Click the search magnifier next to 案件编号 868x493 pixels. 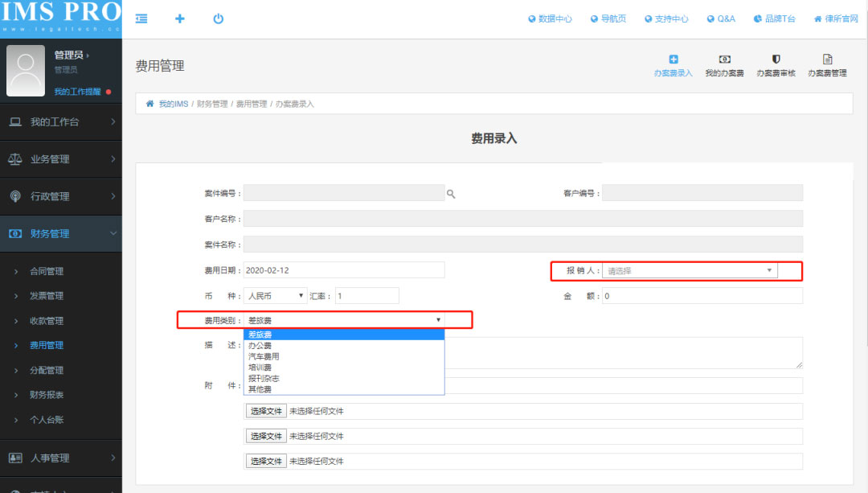click(x=451, y=194)
